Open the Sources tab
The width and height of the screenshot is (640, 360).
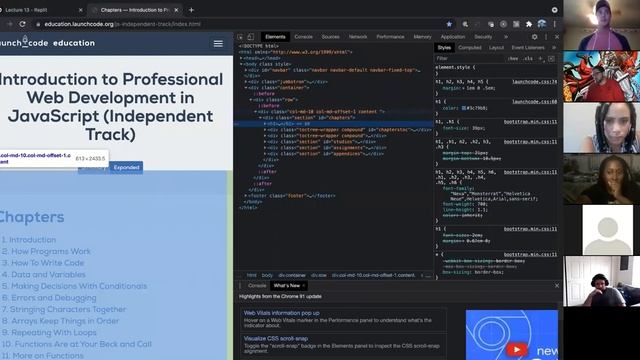330,37
